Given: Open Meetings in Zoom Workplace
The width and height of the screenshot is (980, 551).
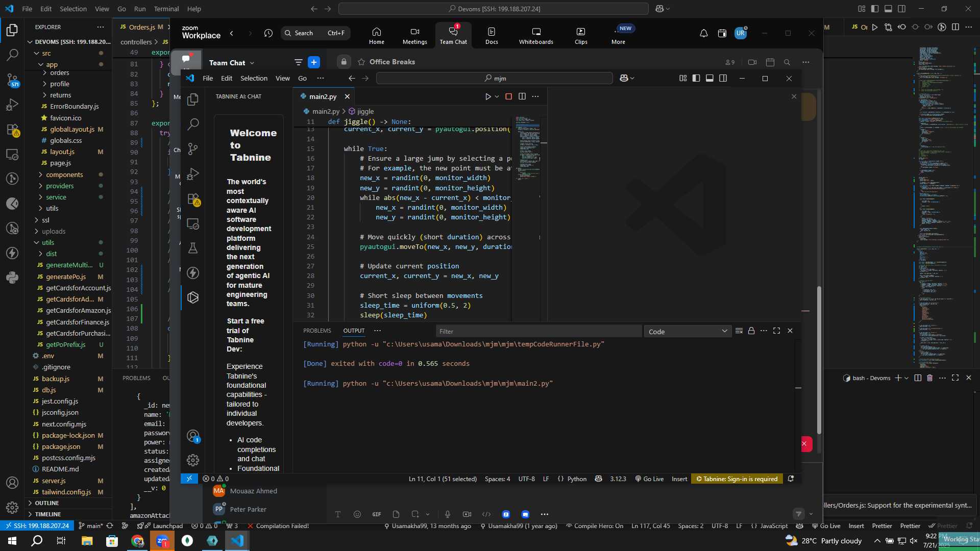Looking at the screenshot, I should 414,36.
